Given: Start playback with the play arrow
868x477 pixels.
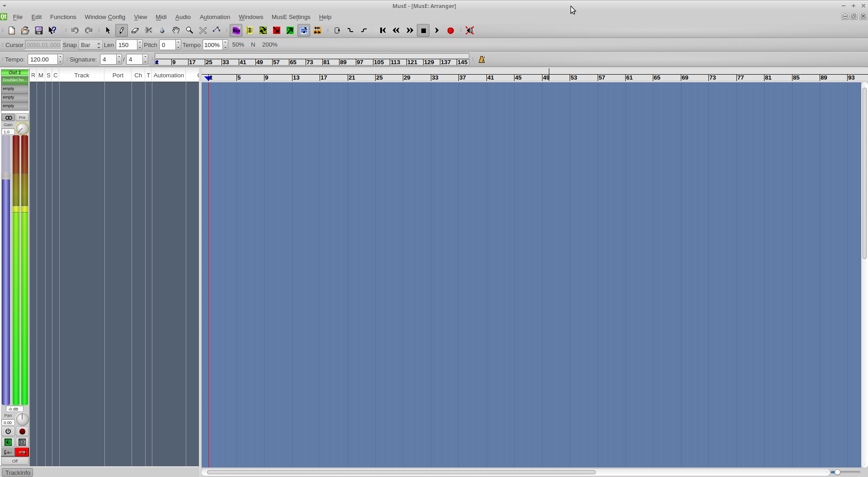Looking at the screenshot, I should tap(437, 30).
